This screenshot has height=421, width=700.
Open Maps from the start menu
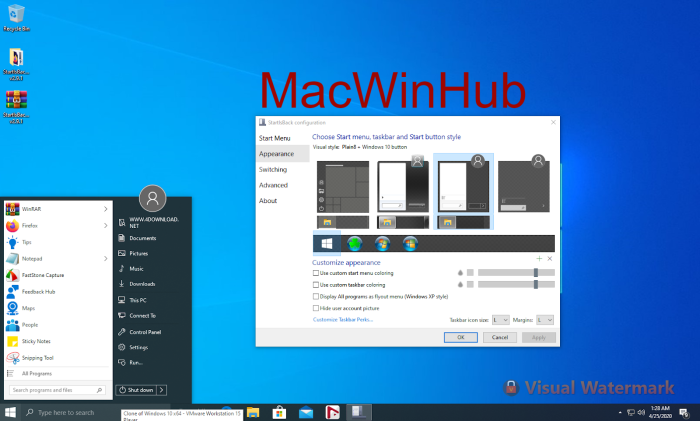tap(57, 308)
